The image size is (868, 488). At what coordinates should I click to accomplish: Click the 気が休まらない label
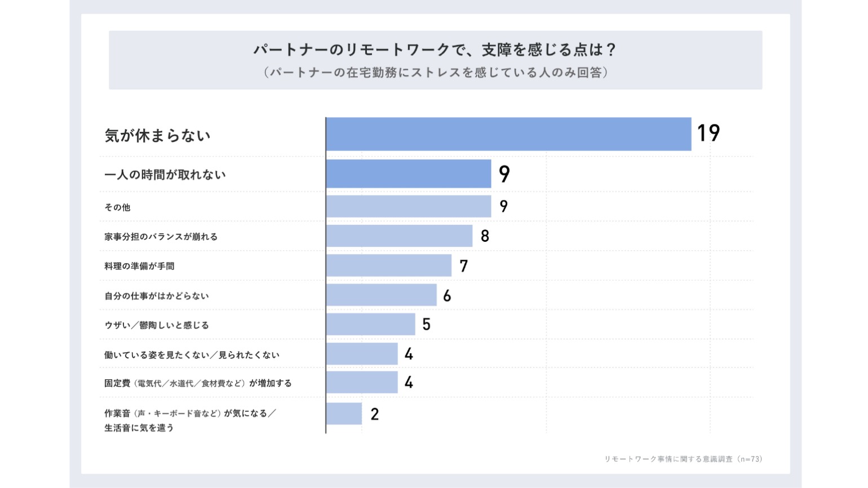[x=158, y=135]
